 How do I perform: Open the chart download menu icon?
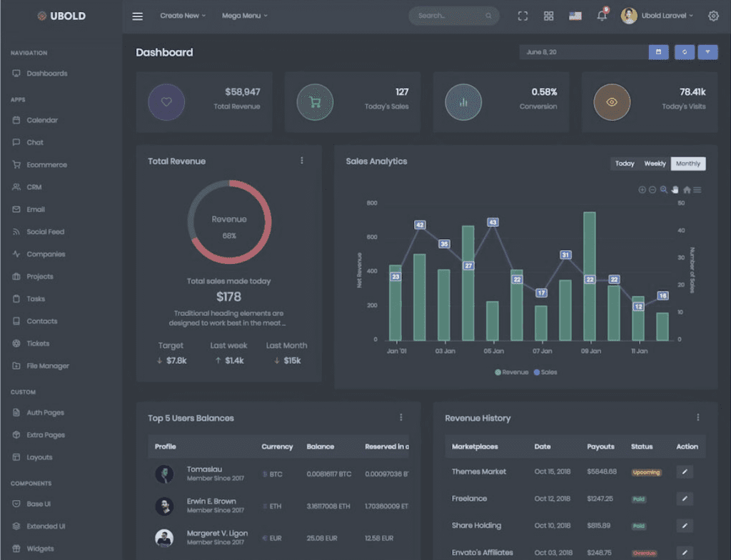click(x=697, y=190)
